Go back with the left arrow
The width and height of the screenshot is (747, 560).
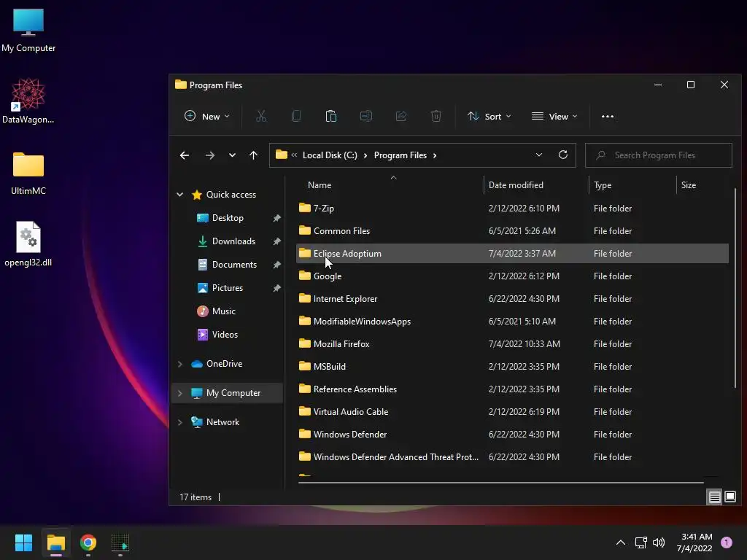tap(185, 155)
